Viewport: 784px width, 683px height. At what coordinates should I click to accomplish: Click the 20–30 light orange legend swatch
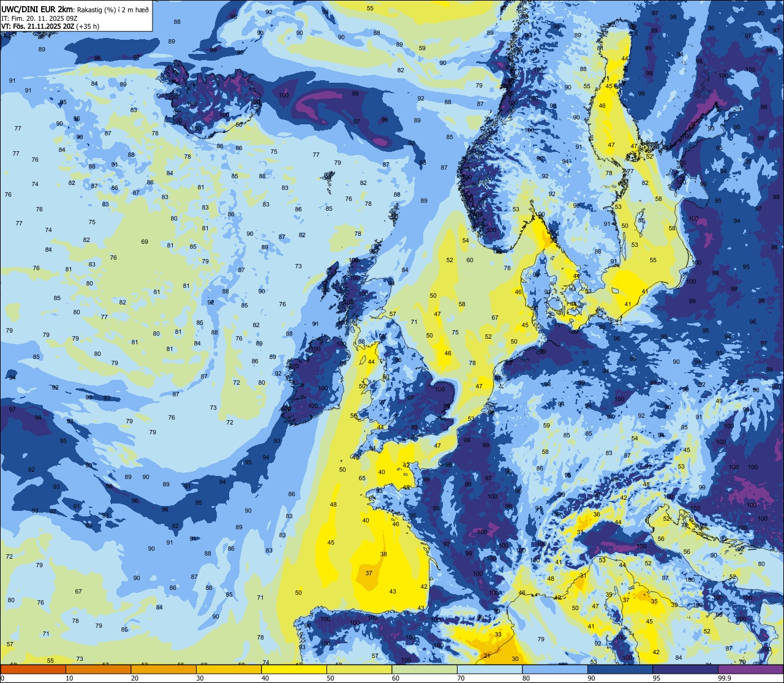tap(164, 669)
